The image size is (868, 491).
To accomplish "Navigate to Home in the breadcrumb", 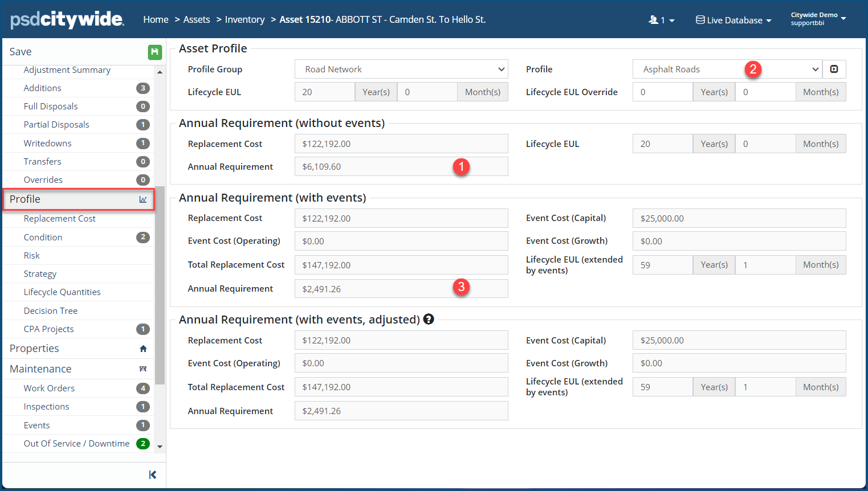I will click(156, 19).
